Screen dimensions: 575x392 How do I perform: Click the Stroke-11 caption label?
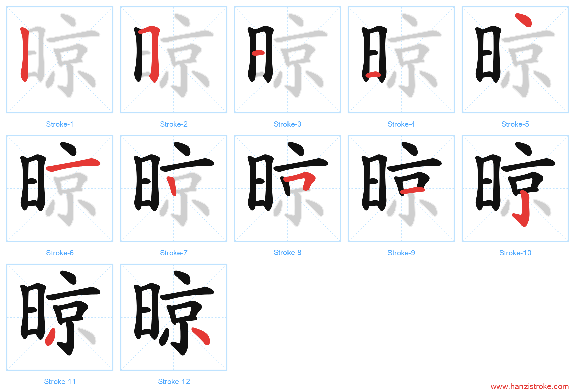pyautogui.click(x=60, y=382)
